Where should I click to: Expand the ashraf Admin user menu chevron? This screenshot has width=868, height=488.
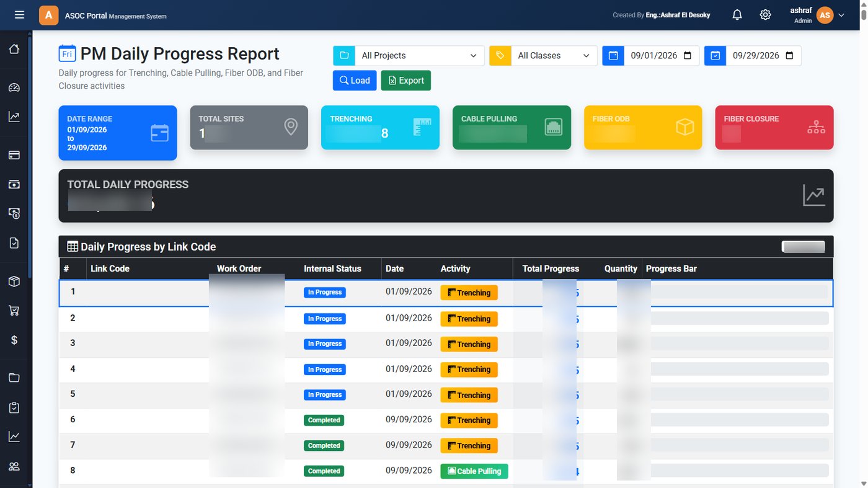pyautogui.click(x=841, y=16)
